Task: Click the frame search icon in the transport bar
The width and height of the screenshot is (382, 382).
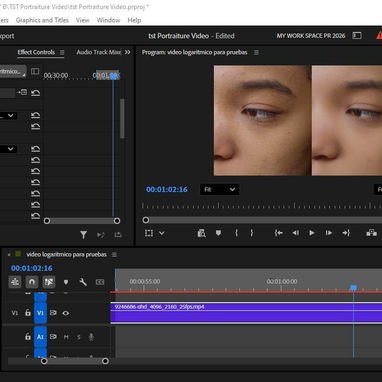Action: (201, 233)
